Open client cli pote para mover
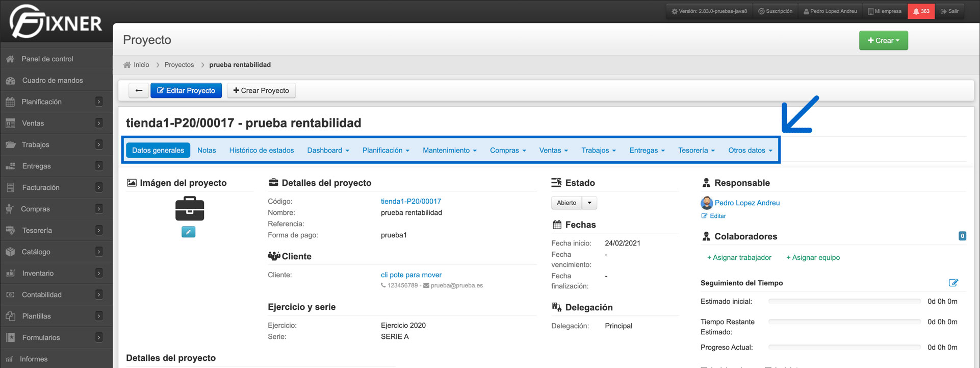980x368 pixels. click(411, 275)
